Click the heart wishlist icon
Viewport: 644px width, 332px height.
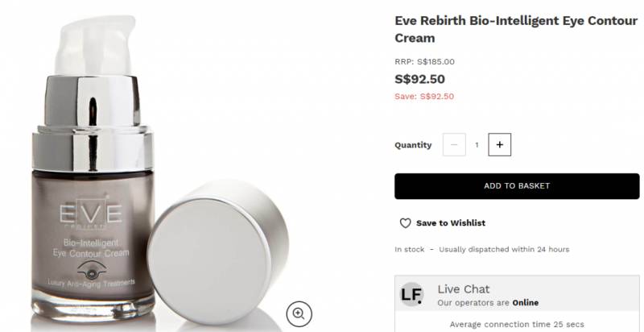point(406,223)
